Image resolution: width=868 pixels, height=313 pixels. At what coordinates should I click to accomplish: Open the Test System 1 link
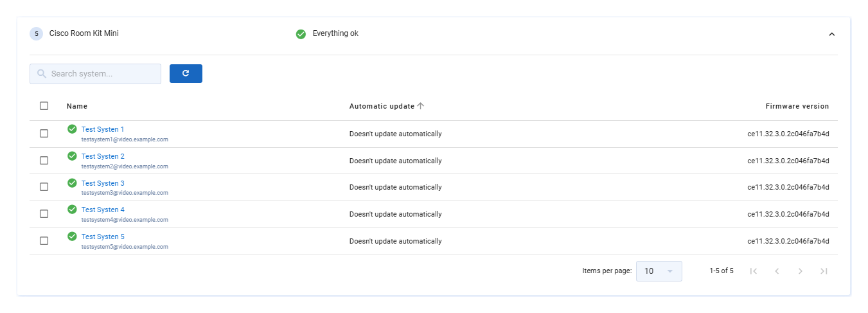point(103,129)
